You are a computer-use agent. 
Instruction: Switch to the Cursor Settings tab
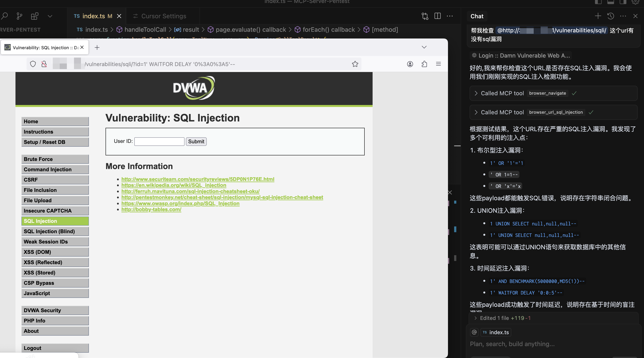click(163, 16)
